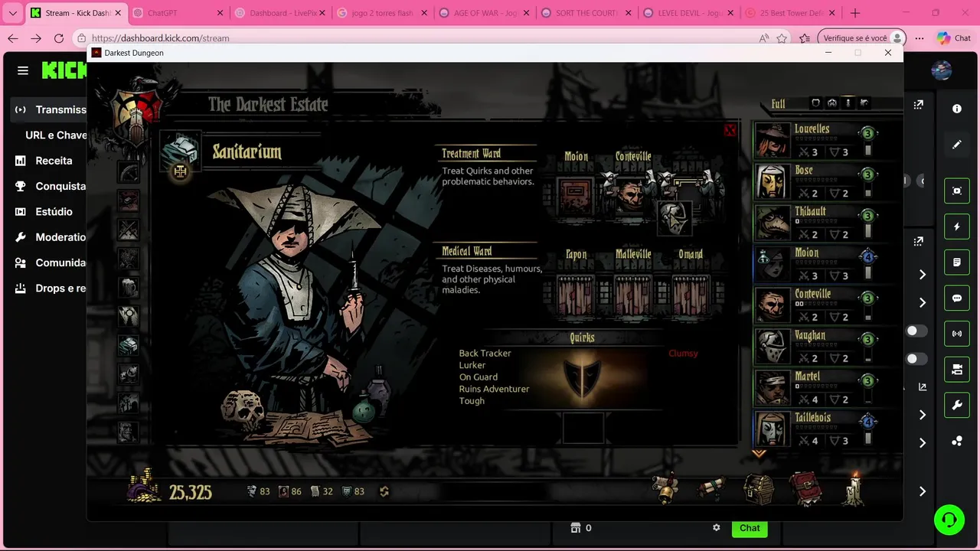
Task: Switch to the ChatGPT browser tab
Action: (x=178, y=13)
